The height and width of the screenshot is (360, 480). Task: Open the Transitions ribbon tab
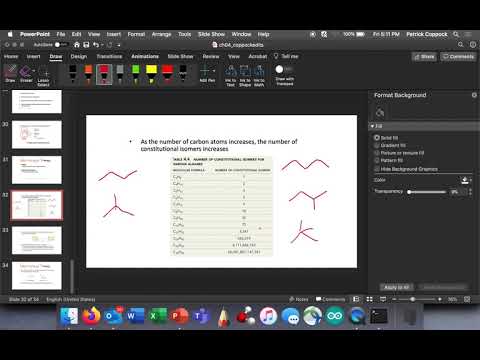click(109, 56)
